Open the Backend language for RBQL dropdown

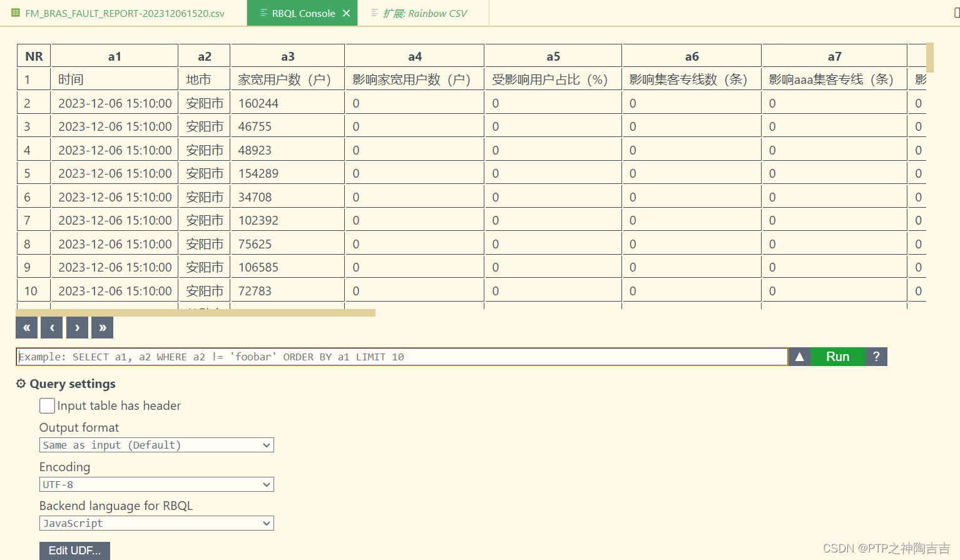click(x=156, y=523)
